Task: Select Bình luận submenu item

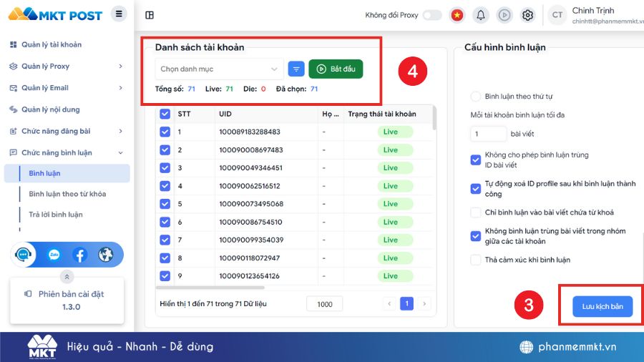Action: pyautogui.click(x=67, y=173)
